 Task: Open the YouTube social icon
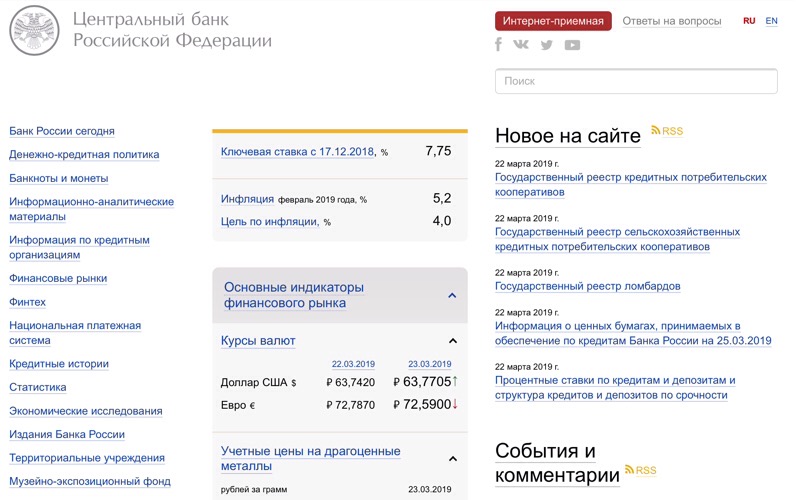(572, 45)
